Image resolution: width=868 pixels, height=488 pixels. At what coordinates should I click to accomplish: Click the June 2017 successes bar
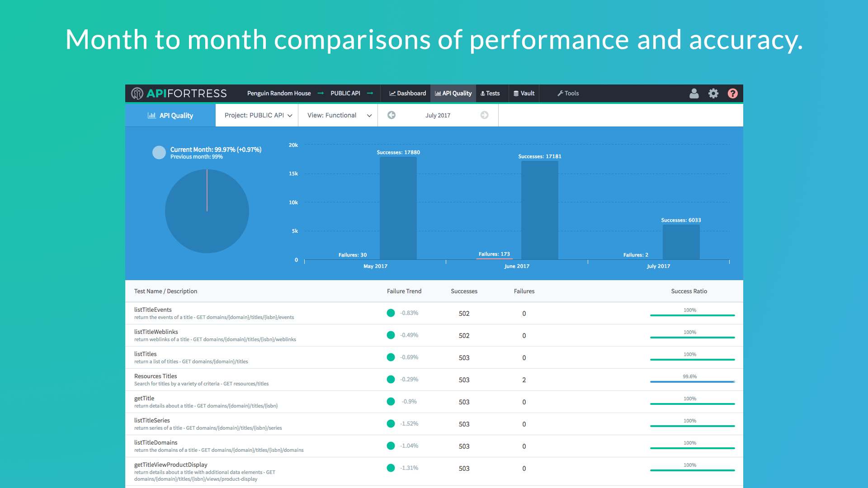click(539, 210)
